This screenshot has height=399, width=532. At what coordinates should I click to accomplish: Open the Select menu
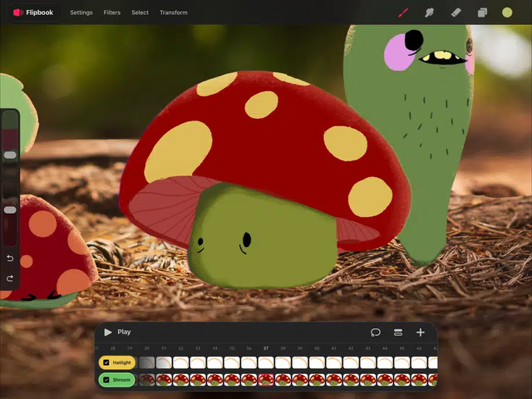[x=140, y=12]
